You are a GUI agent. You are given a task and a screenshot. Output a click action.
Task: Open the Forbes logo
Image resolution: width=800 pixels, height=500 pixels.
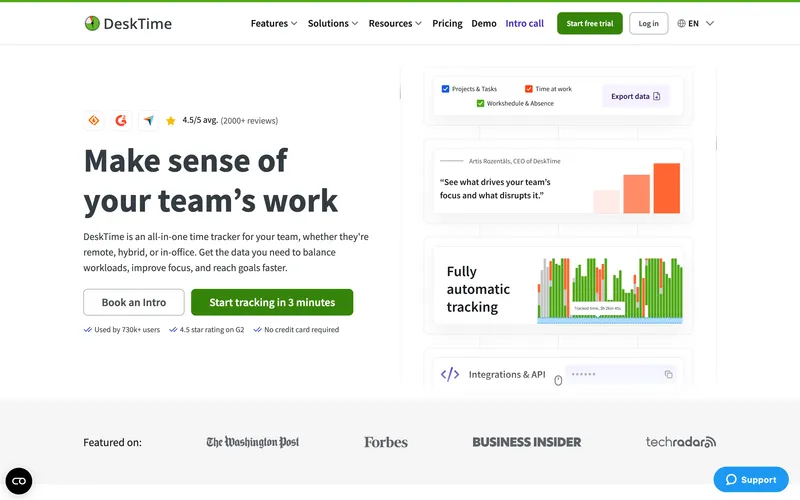(x=386, y=442)
